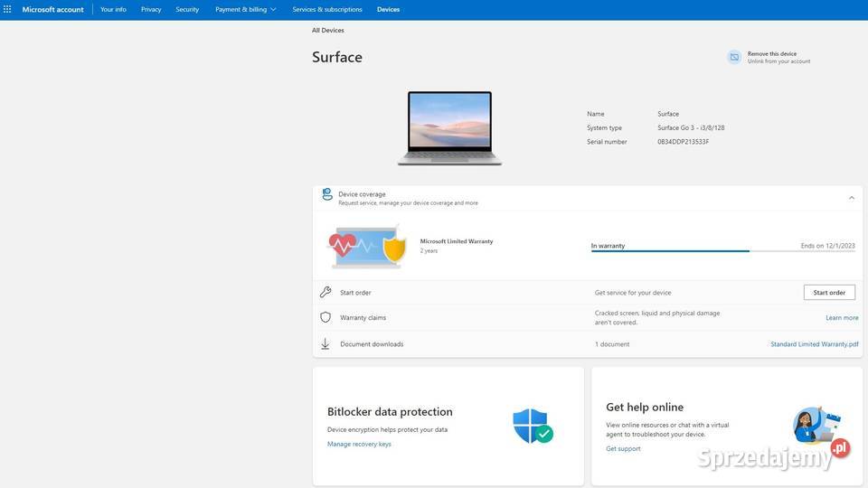Click the support agent illustration
Image resolution: width=868 pixels, height=488 pixels.
coord(816,426)
